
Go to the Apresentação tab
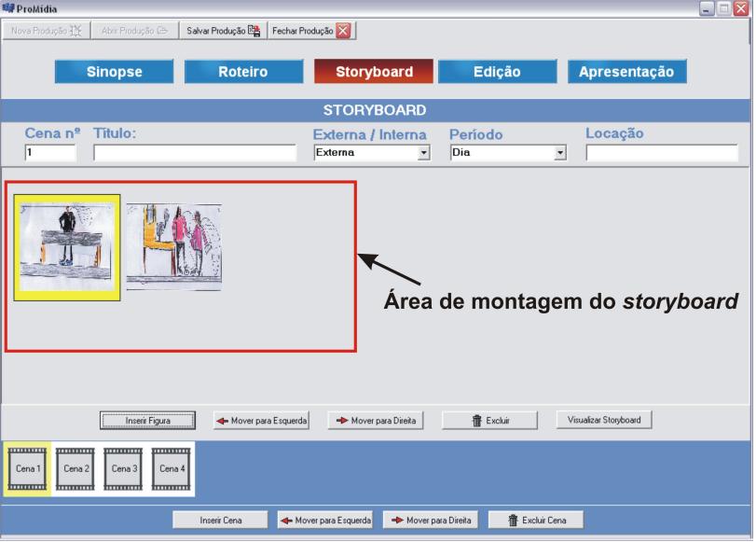pos(626,73)
